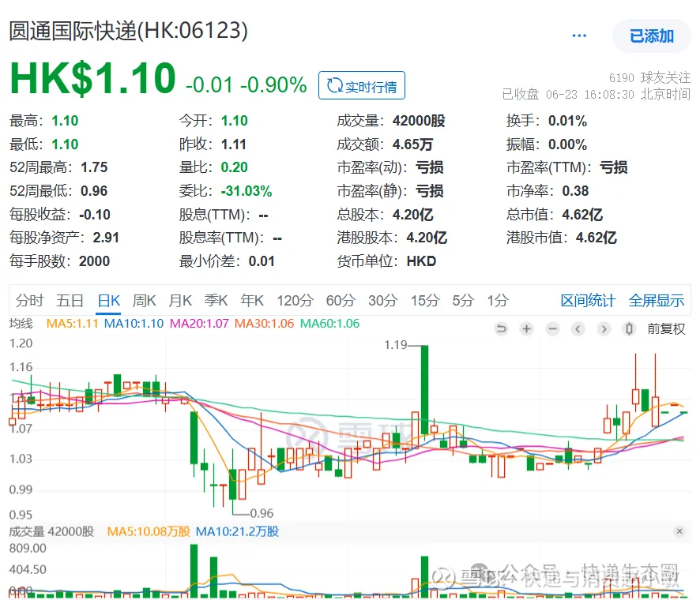The height and width of the screenshot is (600, 700).
Task: Click the 0.96 low marker on chart
Action: (x=262, y=513)
